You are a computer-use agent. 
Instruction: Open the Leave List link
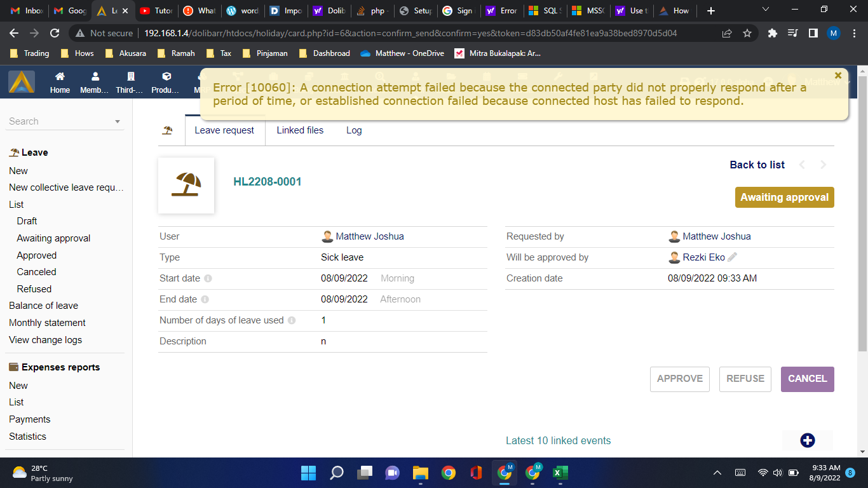coord(17,205)
